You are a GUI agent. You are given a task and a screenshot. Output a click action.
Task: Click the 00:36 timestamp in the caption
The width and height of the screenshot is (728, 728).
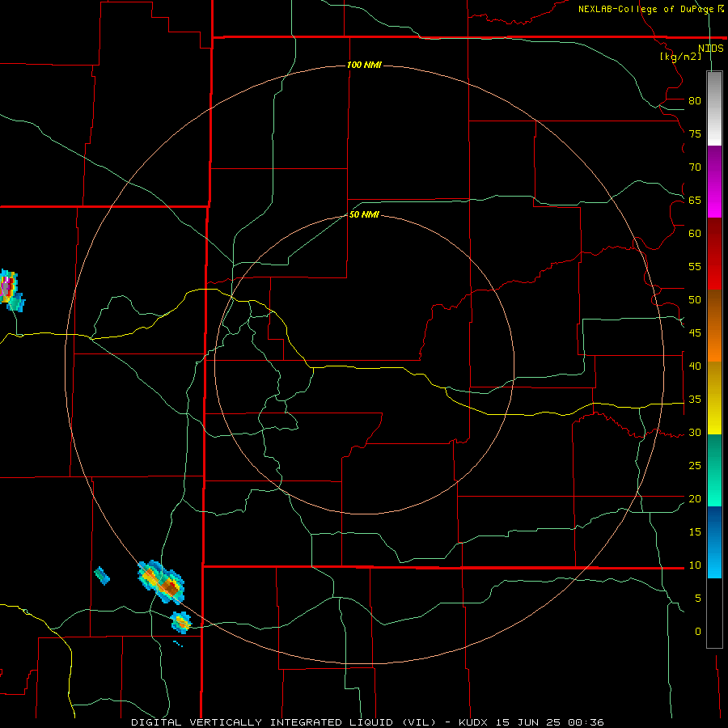pos(586,722)
